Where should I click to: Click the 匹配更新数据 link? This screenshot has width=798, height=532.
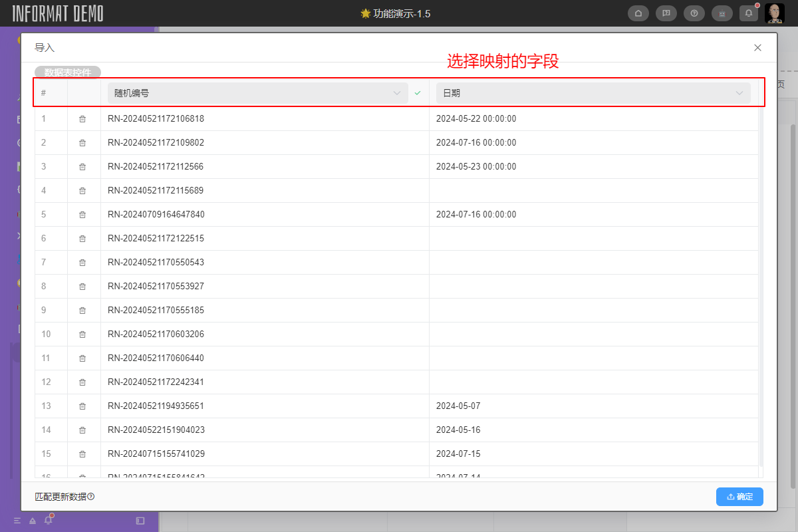[60, 497]
